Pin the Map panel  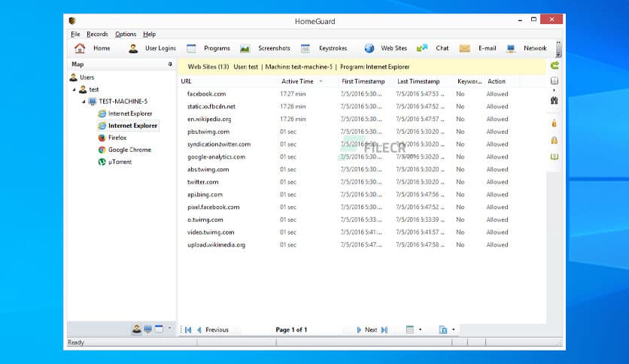click(170, 64)
